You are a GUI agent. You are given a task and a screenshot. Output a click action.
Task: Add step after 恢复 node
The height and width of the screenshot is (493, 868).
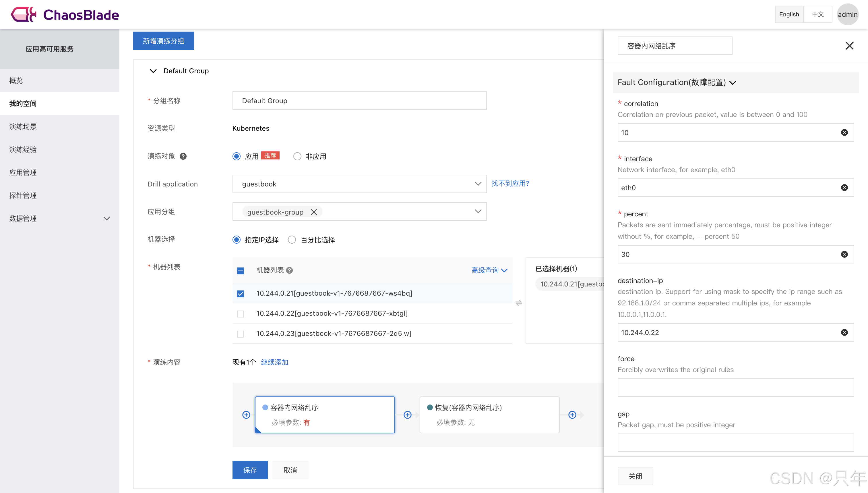572,415
